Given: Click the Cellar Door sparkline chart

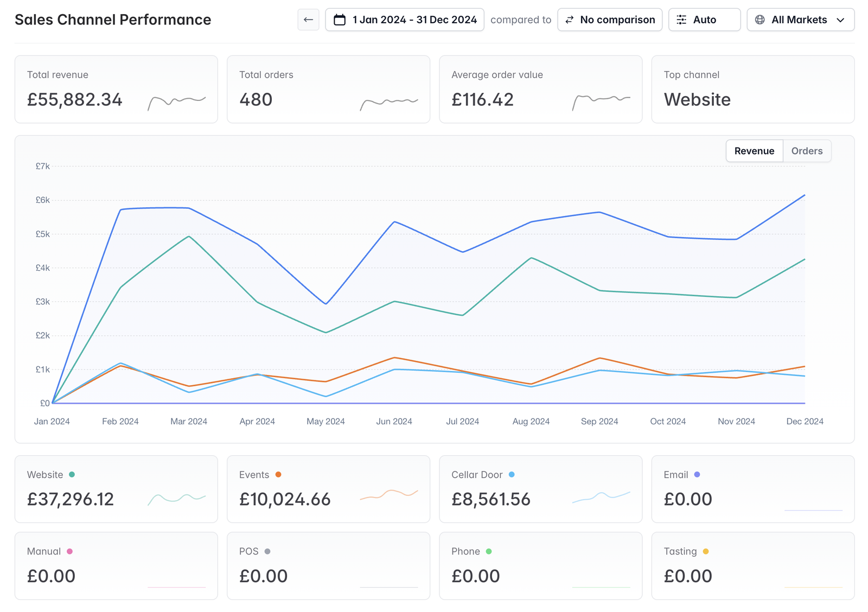Looking at the screenshot, I should click(601, 497).
